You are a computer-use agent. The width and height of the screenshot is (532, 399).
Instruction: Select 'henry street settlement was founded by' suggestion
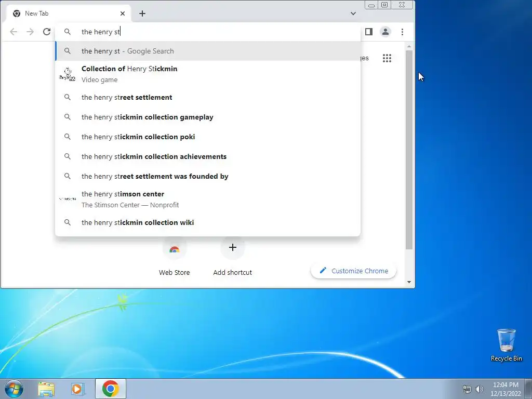(x=208, y=176)
